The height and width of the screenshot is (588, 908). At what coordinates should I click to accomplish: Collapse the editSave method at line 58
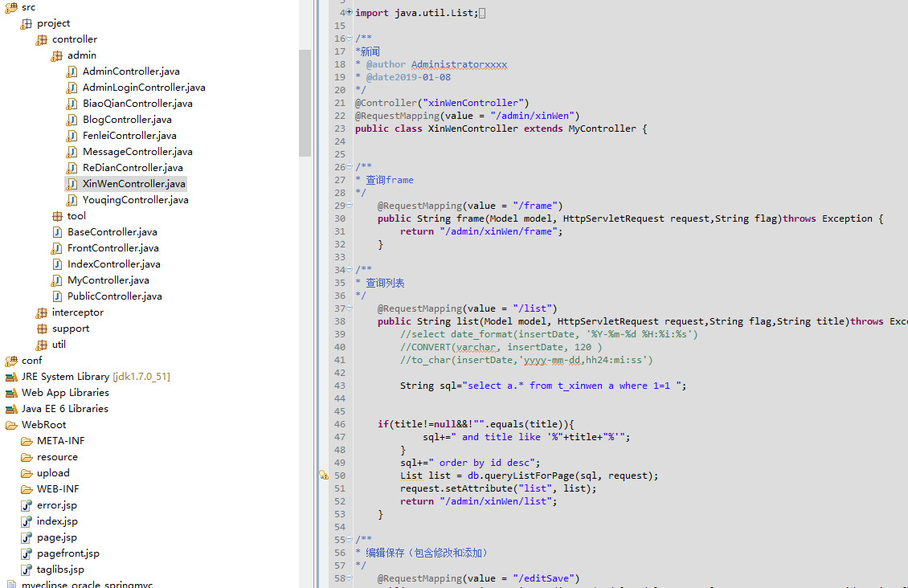coord(350,578)
